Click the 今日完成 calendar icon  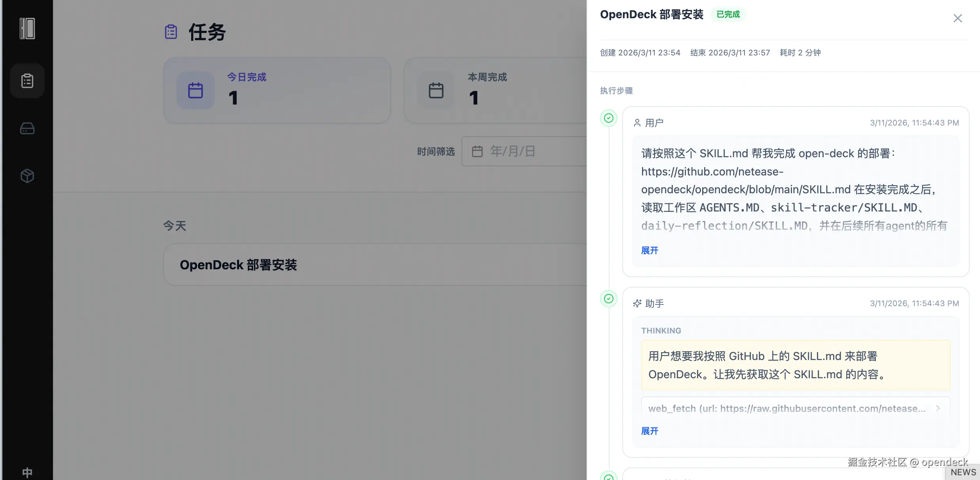[196, 90]
